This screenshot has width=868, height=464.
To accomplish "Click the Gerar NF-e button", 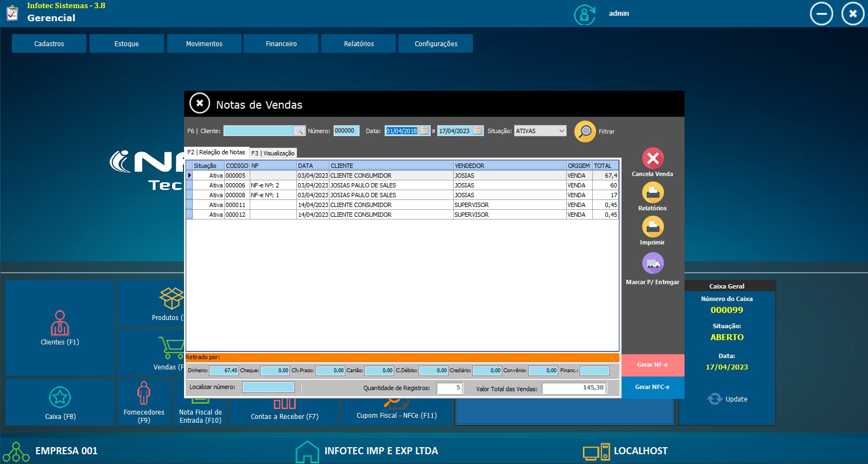I will [652, 365].
